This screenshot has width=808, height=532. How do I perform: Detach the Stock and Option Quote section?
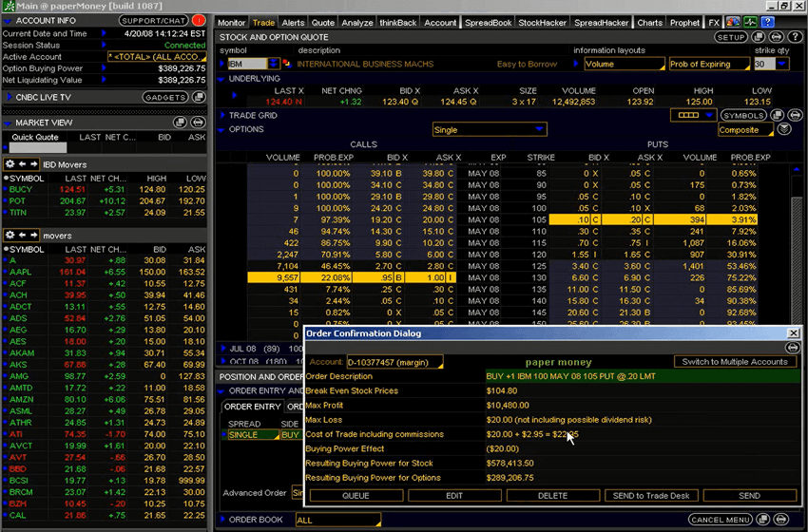pos(758,37)
